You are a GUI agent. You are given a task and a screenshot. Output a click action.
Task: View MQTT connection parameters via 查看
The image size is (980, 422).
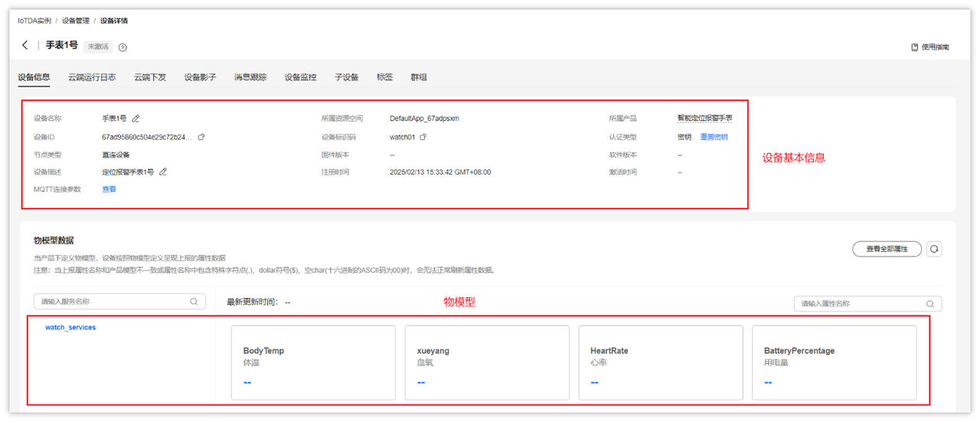[109, 189]
